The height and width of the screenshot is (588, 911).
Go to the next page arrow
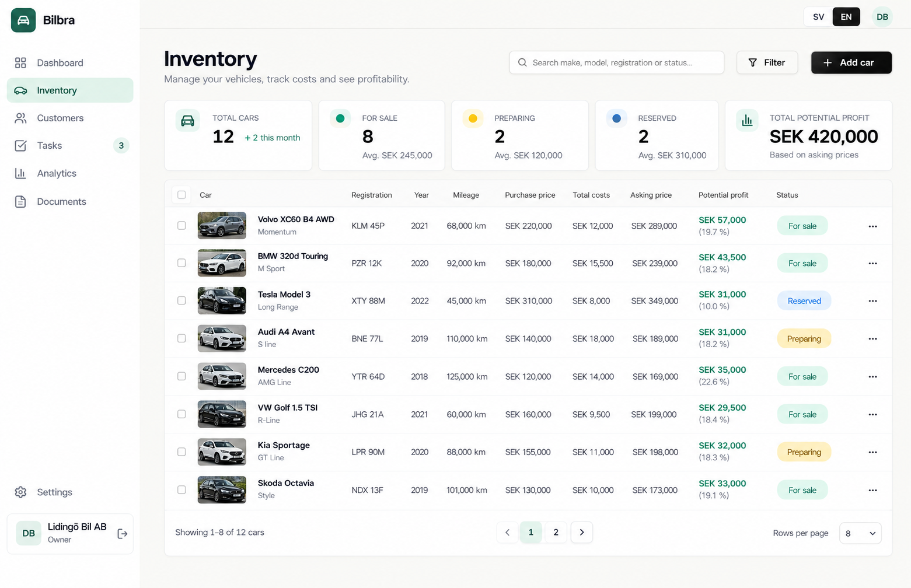582,532
